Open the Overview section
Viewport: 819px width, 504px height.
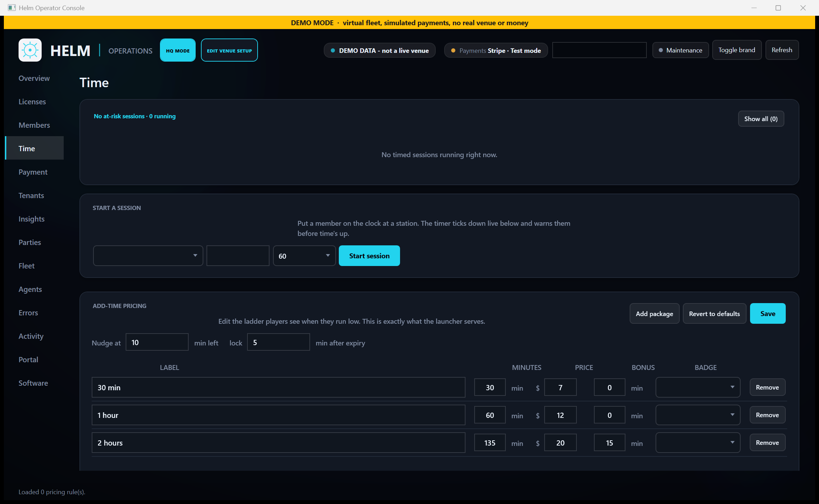34,78
